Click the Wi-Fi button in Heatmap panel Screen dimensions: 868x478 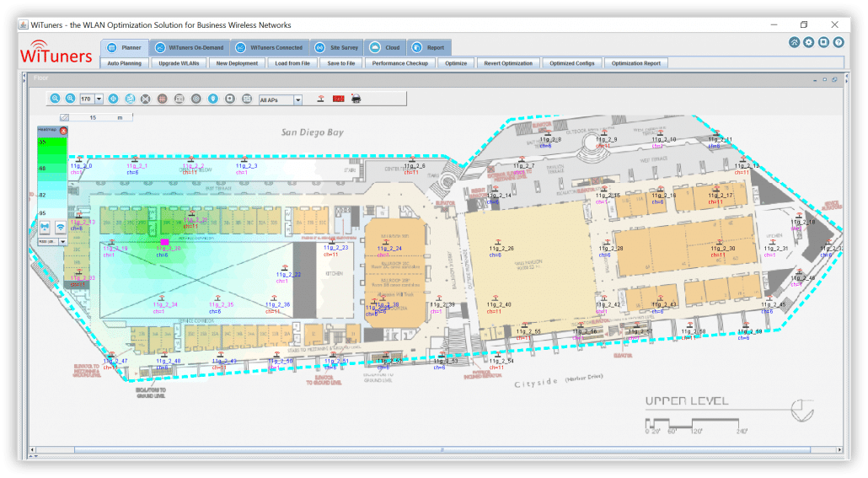coord(60,227)
